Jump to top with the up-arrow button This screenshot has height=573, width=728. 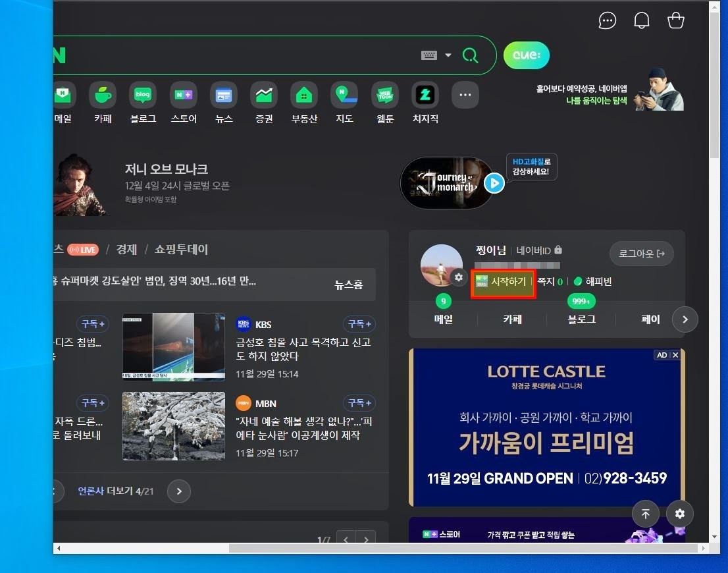tap(645, 514)
